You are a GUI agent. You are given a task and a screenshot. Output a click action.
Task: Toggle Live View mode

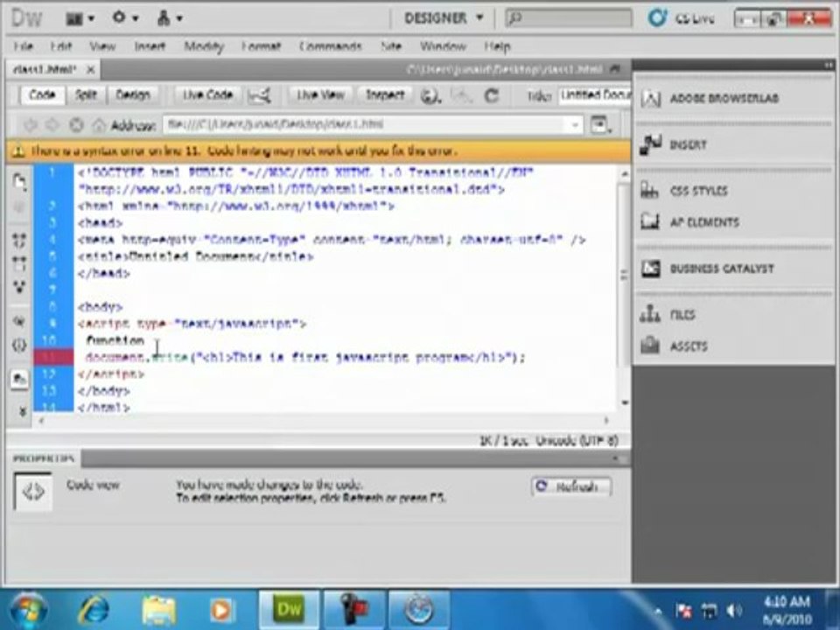320,94
